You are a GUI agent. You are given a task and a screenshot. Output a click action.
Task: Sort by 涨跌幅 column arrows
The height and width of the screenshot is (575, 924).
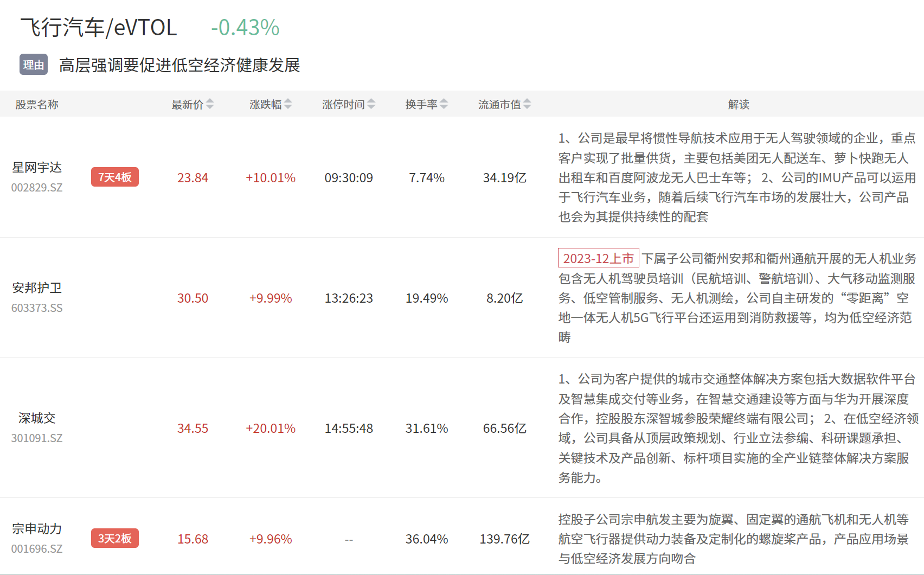(288, 104)
